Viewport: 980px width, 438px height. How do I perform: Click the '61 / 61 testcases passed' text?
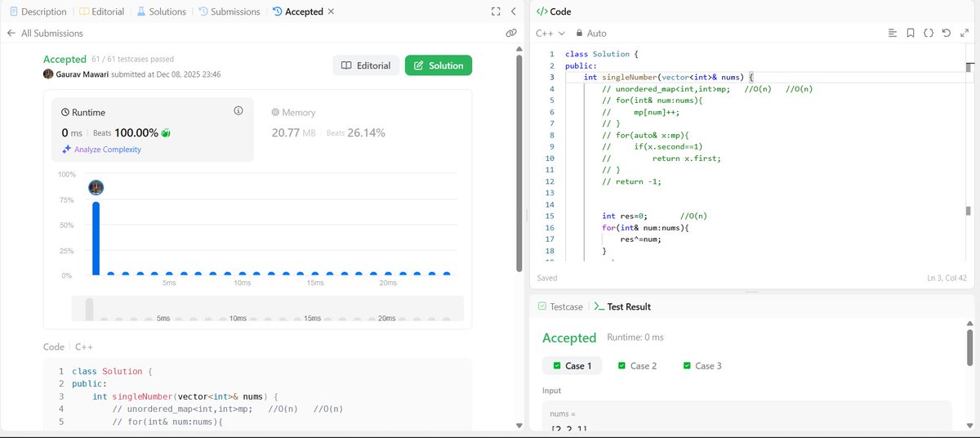pos(132,59)
